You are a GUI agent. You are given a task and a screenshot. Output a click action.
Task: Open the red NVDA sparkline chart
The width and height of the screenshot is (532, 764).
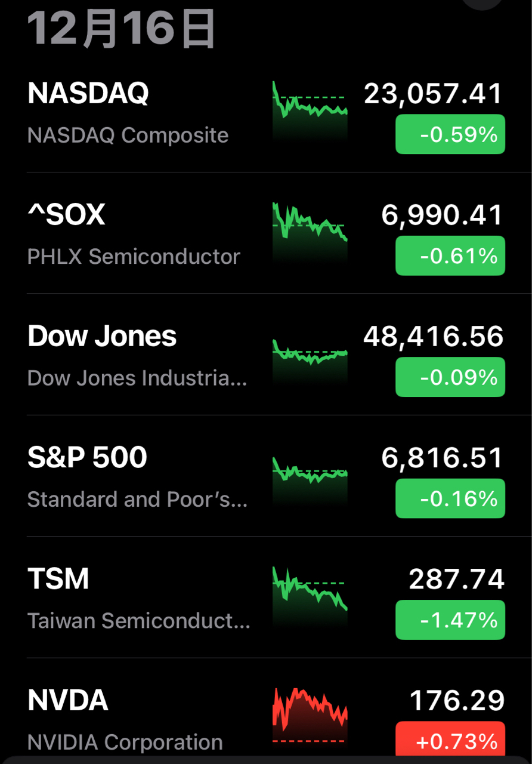click(x=310, y=716)
